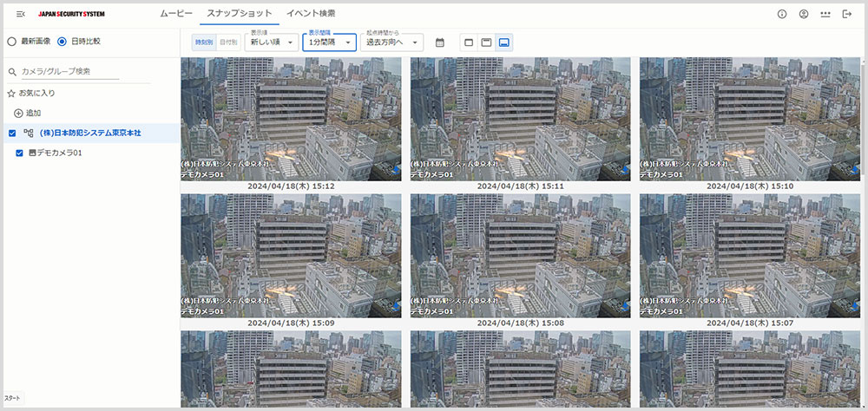Focus the カメラ/グループ検索 search field

pos(69,72)
